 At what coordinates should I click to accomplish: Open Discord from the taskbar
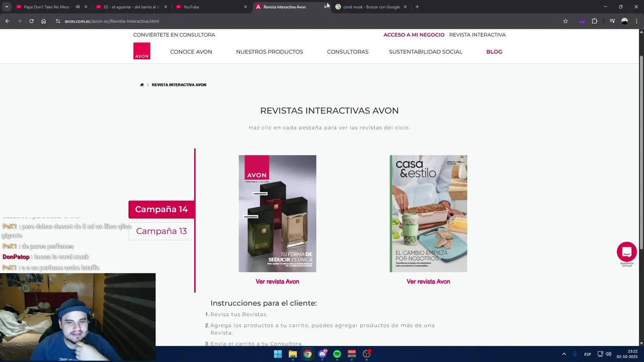coord(322,354)
